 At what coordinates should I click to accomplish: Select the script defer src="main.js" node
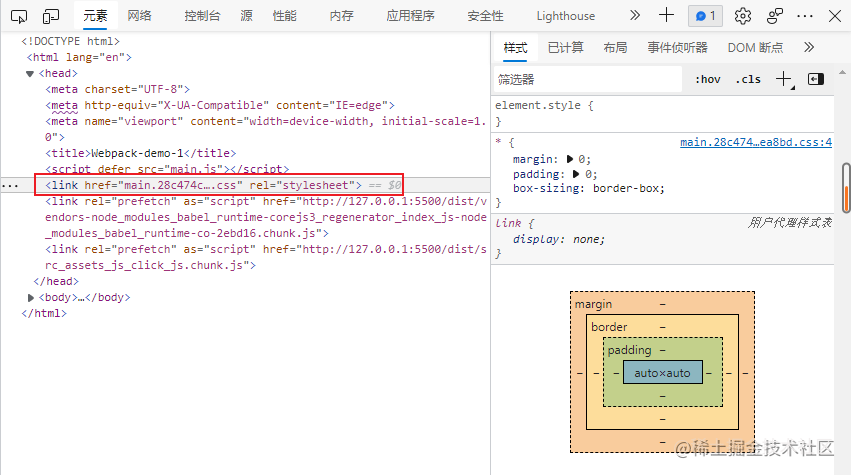[x=167, y=169]
